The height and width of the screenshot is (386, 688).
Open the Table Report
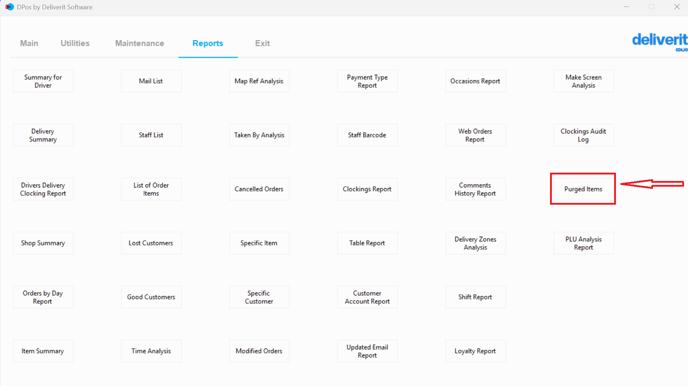367,243
